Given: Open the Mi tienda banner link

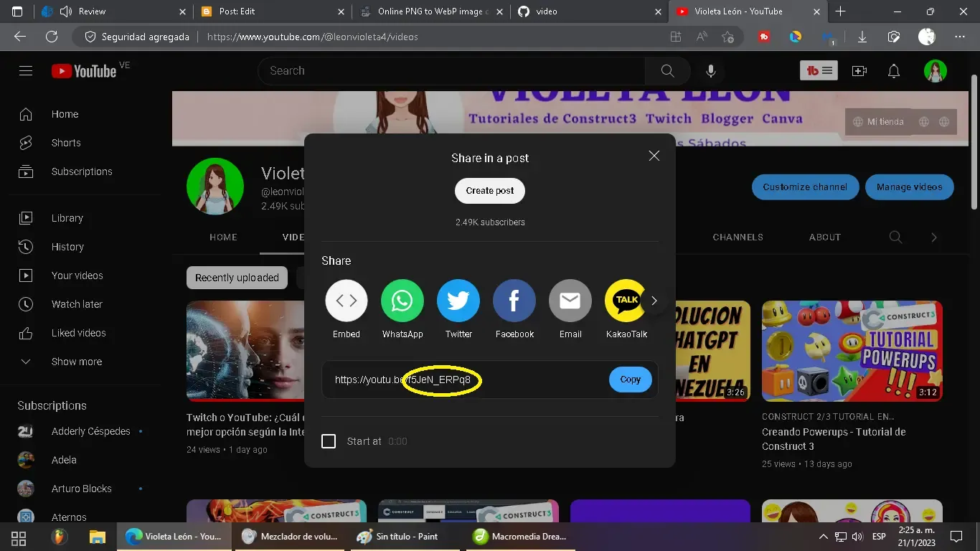Looking at the screenshot, I should coord(878,122).
